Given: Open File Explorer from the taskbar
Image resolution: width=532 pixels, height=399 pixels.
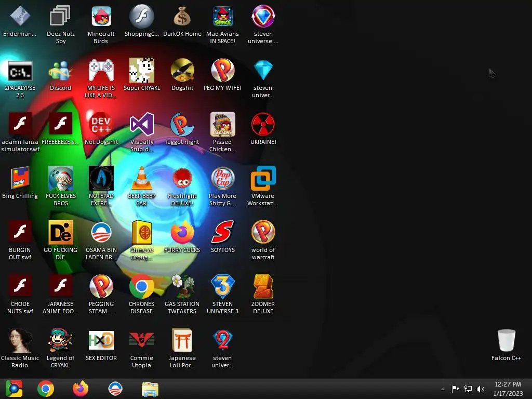Looking at the screenshot, I should pos(150,389).
